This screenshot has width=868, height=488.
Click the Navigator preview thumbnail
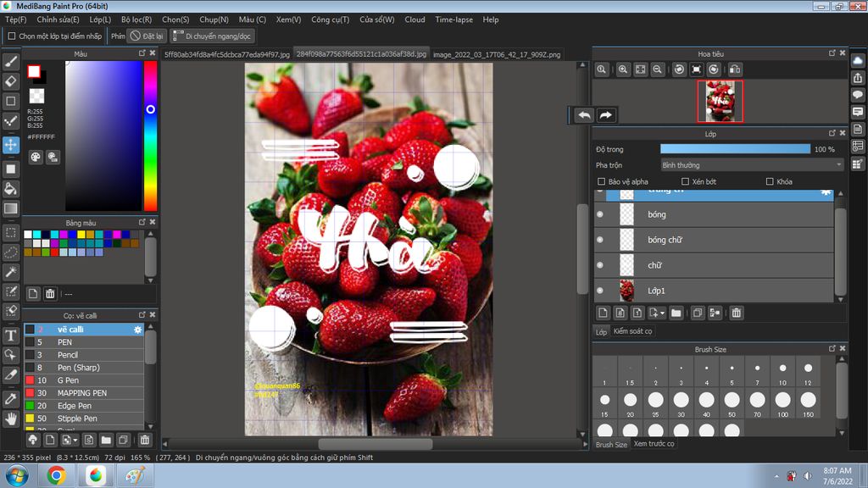pos(721,102)
